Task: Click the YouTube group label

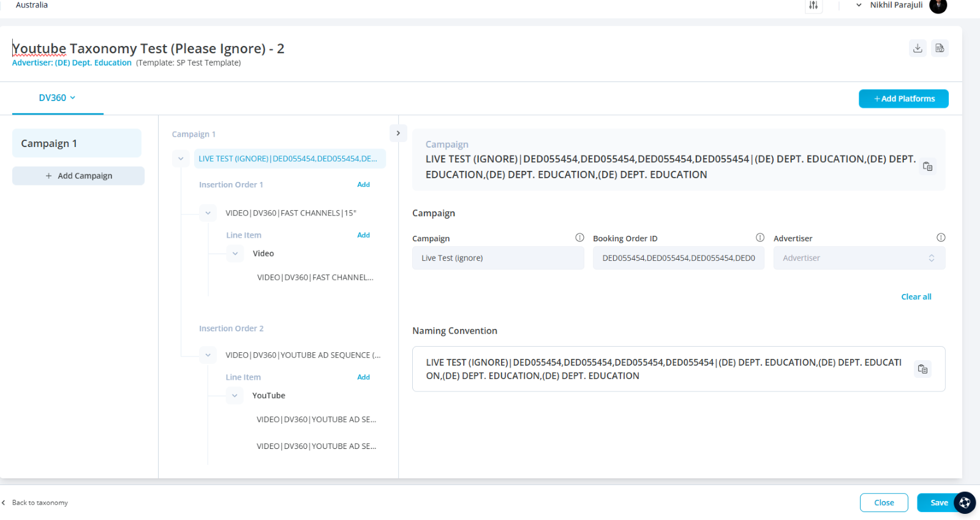Action: tap(269, 396)
